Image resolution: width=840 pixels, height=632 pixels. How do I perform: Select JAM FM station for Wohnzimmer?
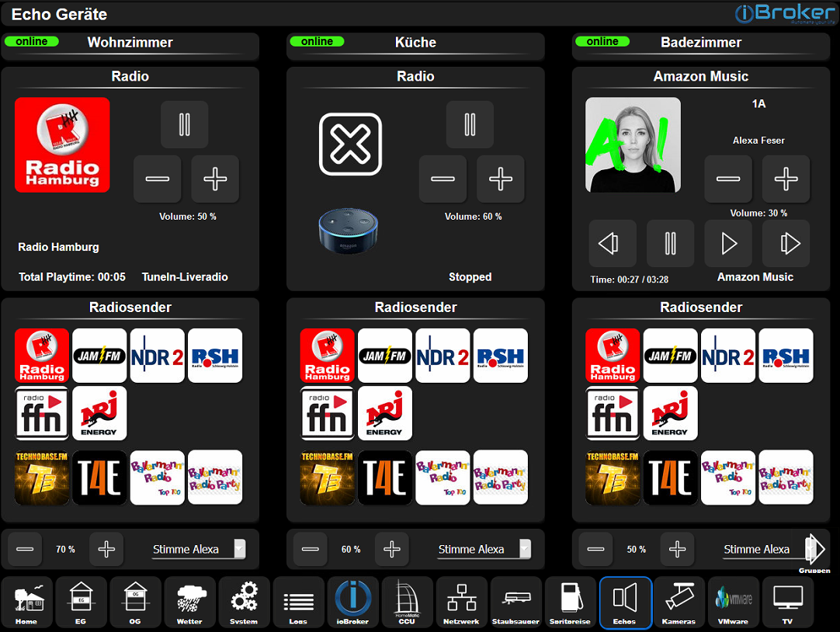point(99,356)
